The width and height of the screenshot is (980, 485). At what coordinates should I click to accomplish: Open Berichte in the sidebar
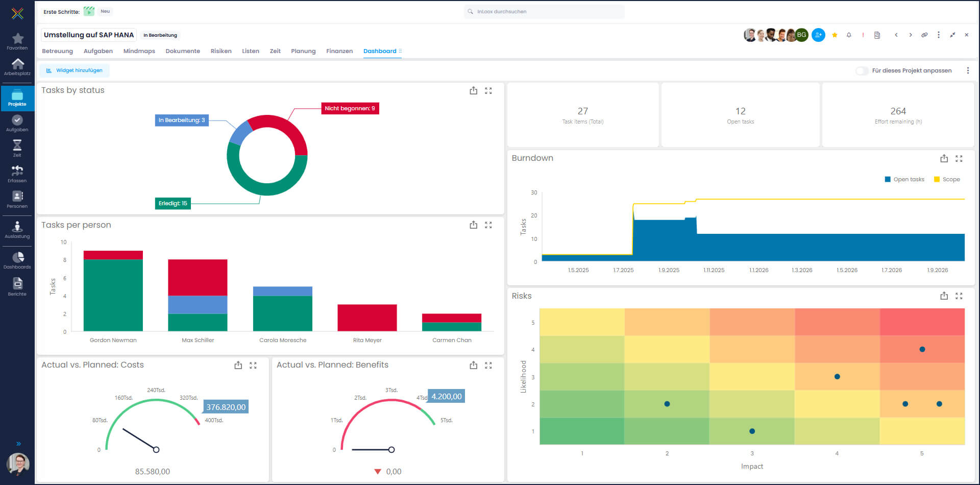click(17, 287)
